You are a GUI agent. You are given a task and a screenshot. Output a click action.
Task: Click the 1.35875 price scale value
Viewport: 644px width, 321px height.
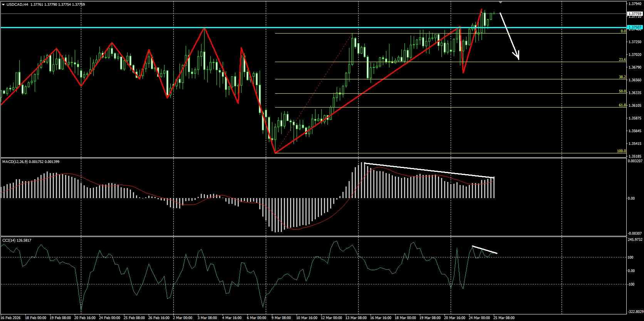[635, 118]
